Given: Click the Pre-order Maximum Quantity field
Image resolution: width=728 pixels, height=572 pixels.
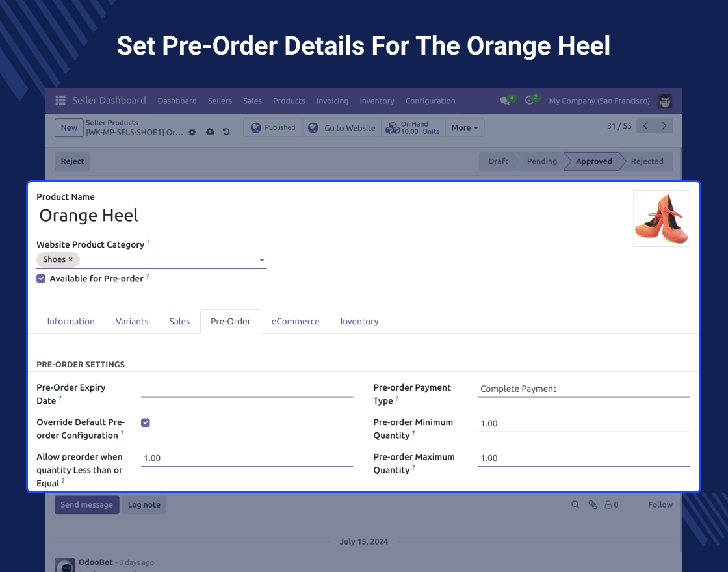Looking at the screenshot, I should [x=584, y=458].
